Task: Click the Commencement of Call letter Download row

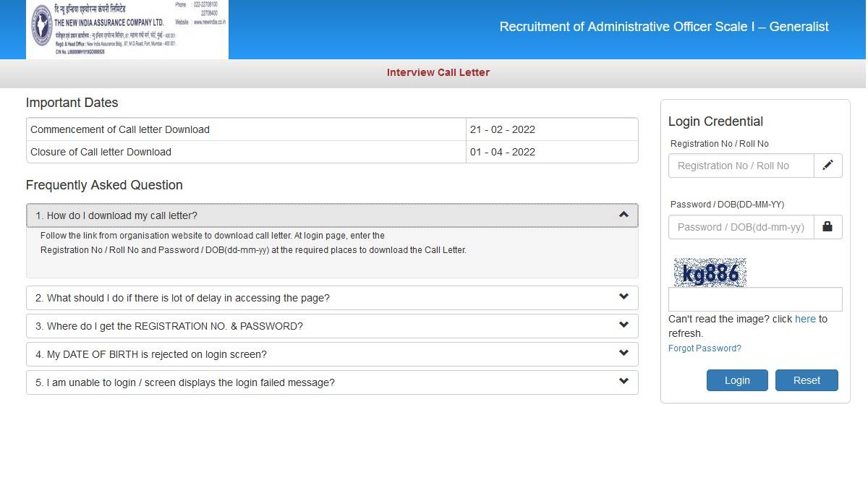Action: click(x=246, y=129)
